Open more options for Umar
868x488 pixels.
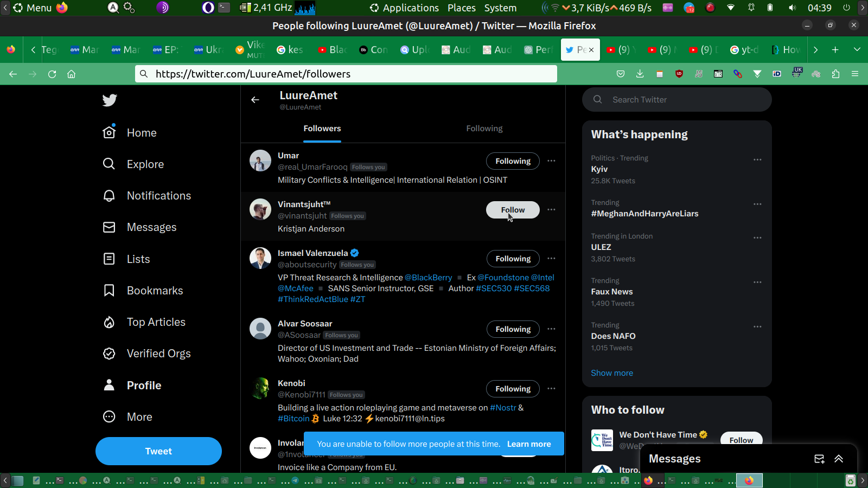(x=551, y=161)
